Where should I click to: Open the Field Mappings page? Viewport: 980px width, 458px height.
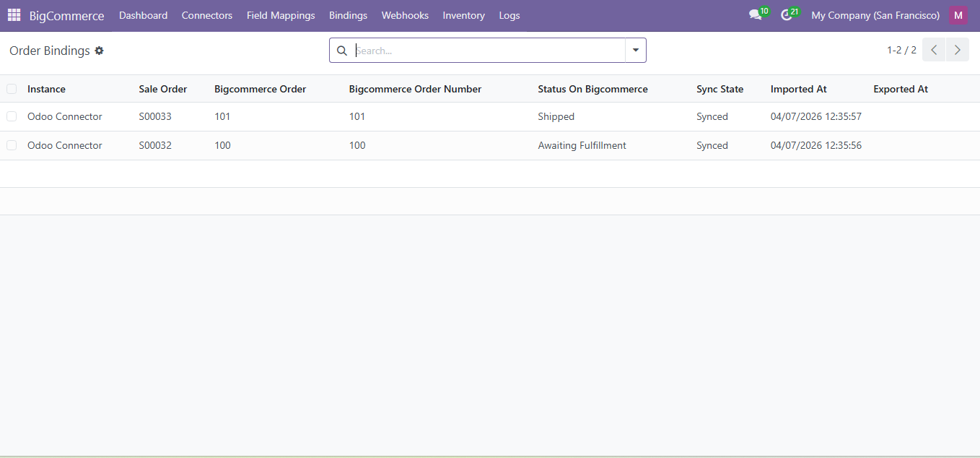[x=281, y=14]
